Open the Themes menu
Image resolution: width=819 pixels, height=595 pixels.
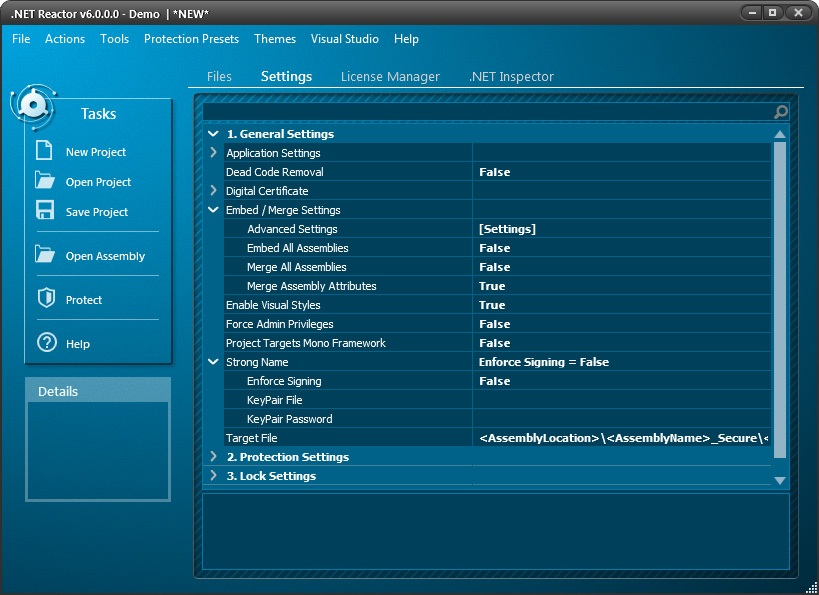274,39
